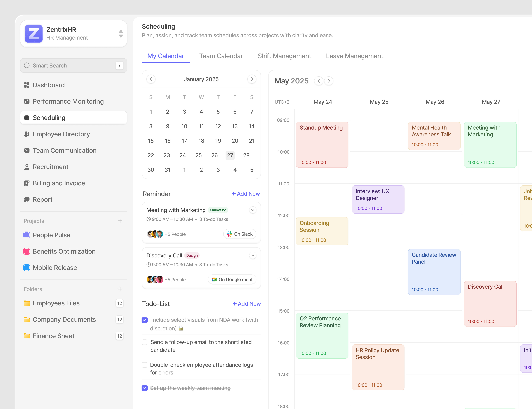Add a new reminder via Add New link
The width and height of the screenshot is (532, 409).
pos(246,194)
